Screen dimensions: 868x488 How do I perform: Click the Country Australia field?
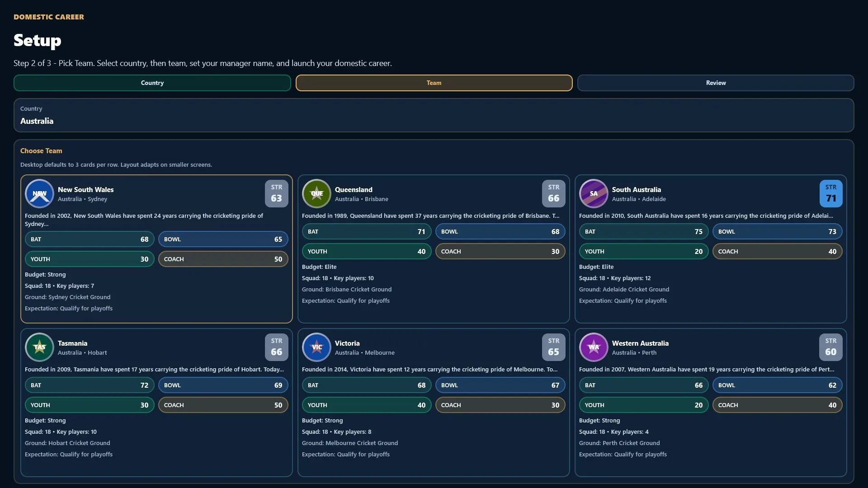(x=434, y=115)
